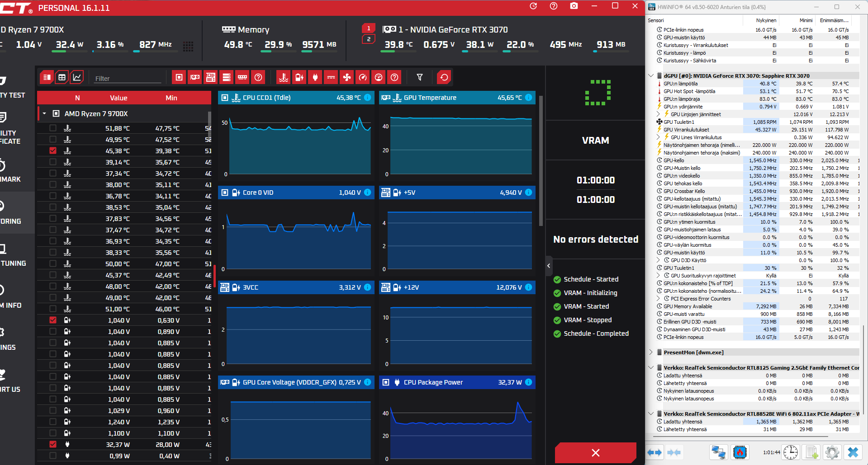Open info for GPU Temperature graph

tap(529, 98)
